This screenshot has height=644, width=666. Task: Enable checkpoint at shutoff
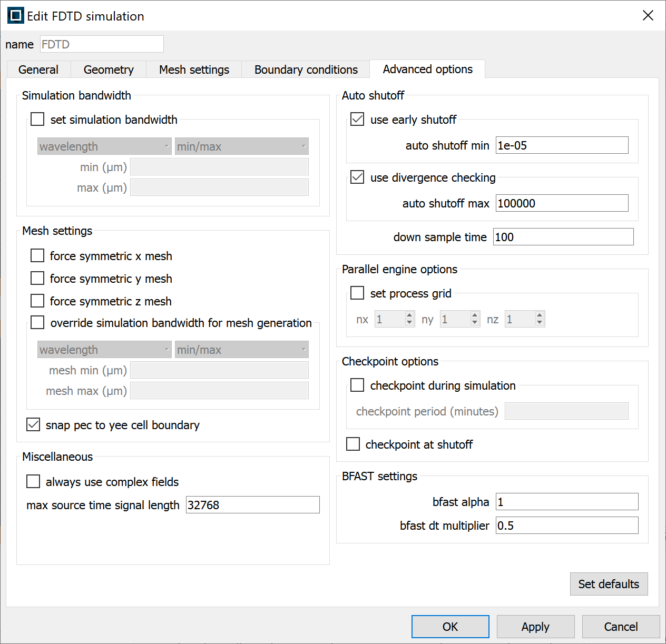pyautogui.click(x=353, y=444)
